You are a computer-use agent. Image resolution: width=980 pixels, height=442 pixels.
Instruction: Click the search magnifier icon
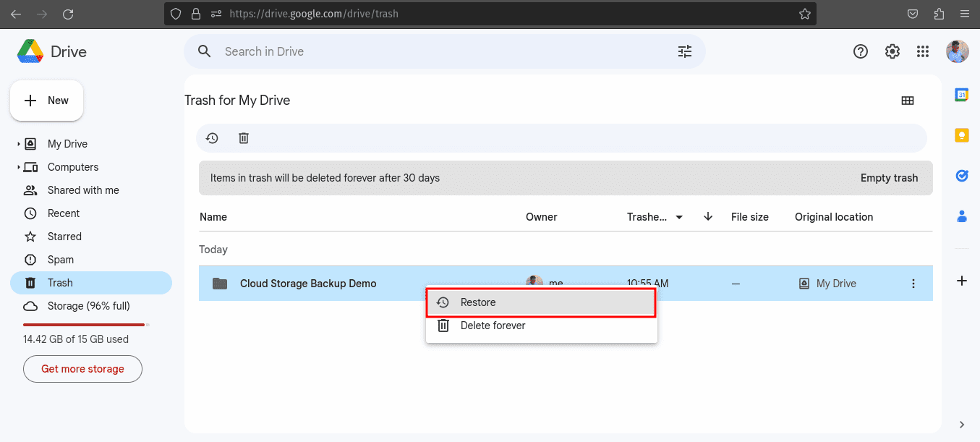coord(205,51)
